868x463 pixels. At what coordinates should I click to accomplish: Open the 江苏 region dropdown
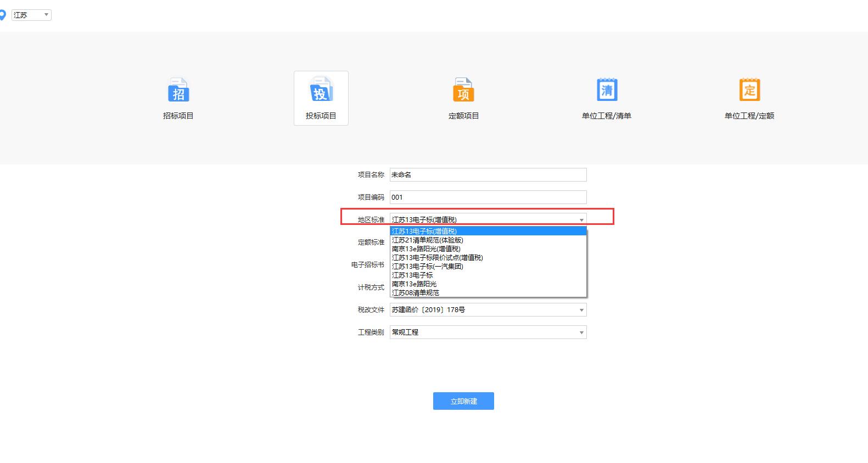[31, 15]
